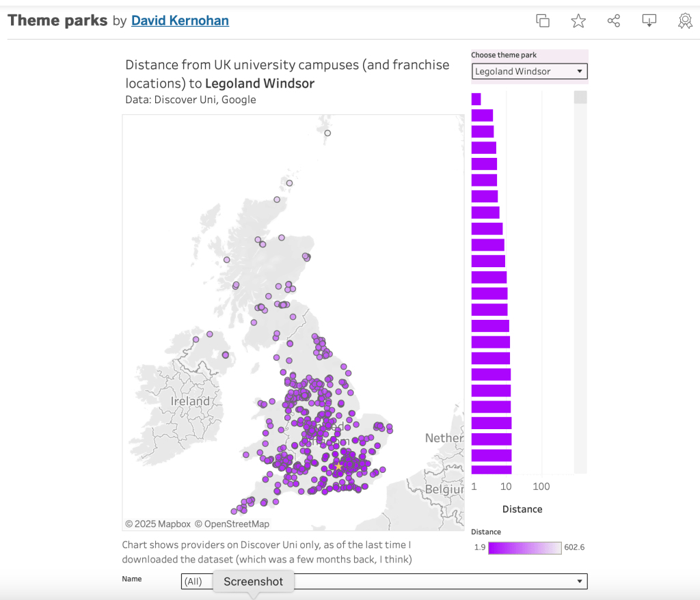Click the bar chart vertical scrollbar thumb

pos(580,97)
